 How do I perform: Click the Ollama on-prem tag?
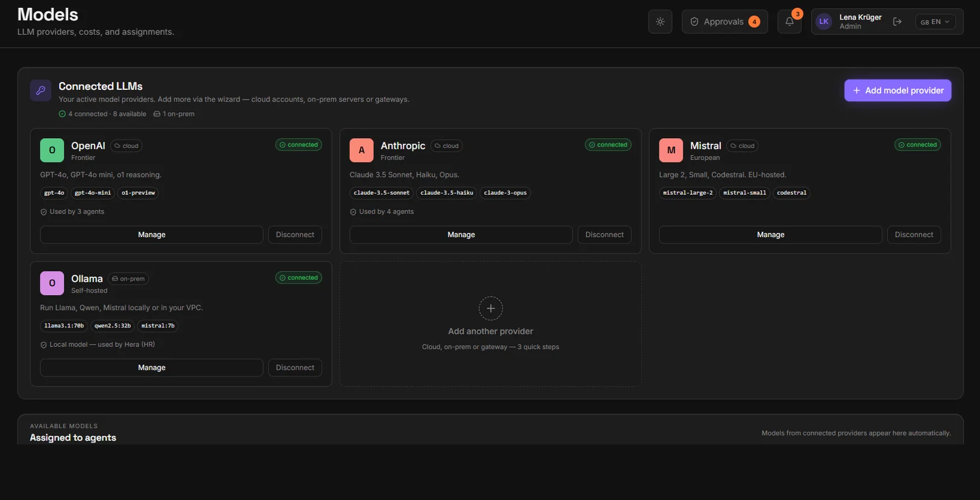[128, 279]
